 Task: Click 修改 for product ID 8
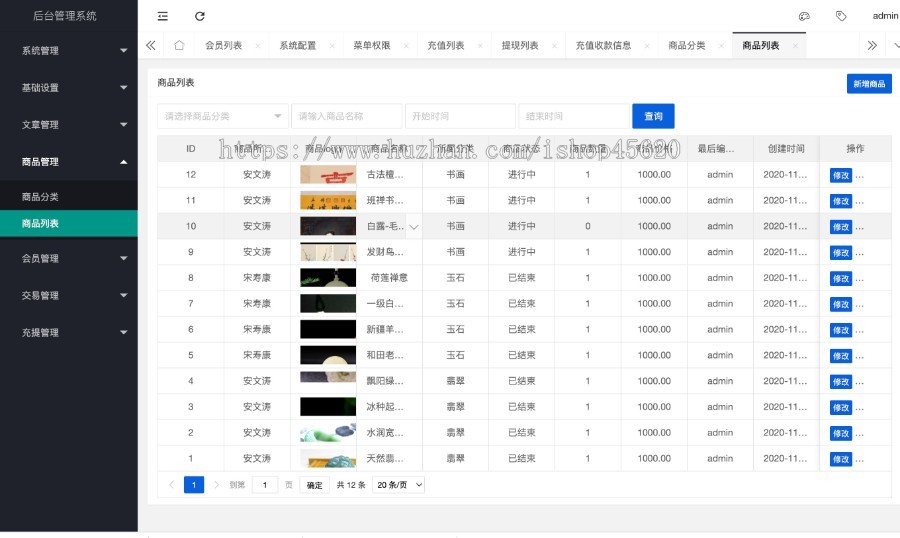point(841,279)
